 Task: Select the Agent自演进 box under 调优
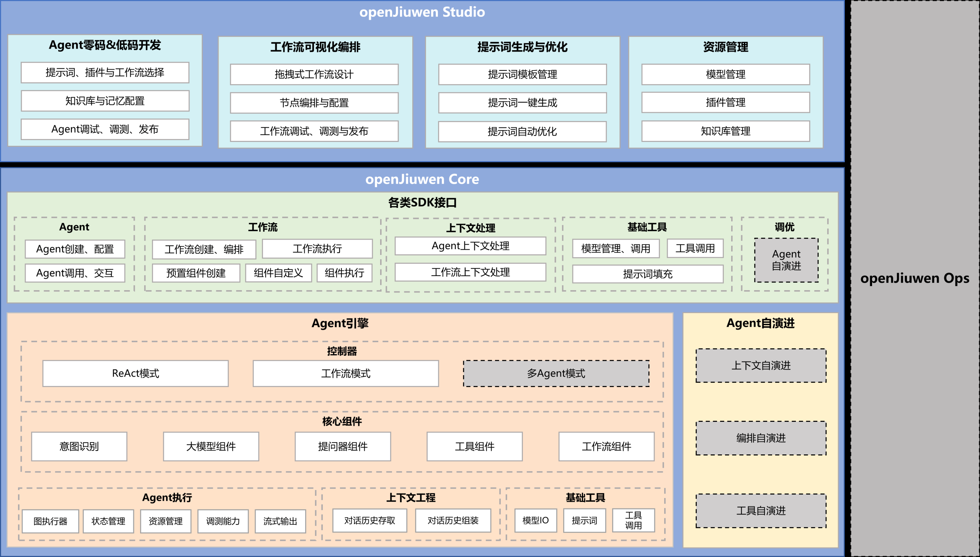pyautogui.click(x=786, y=260)
